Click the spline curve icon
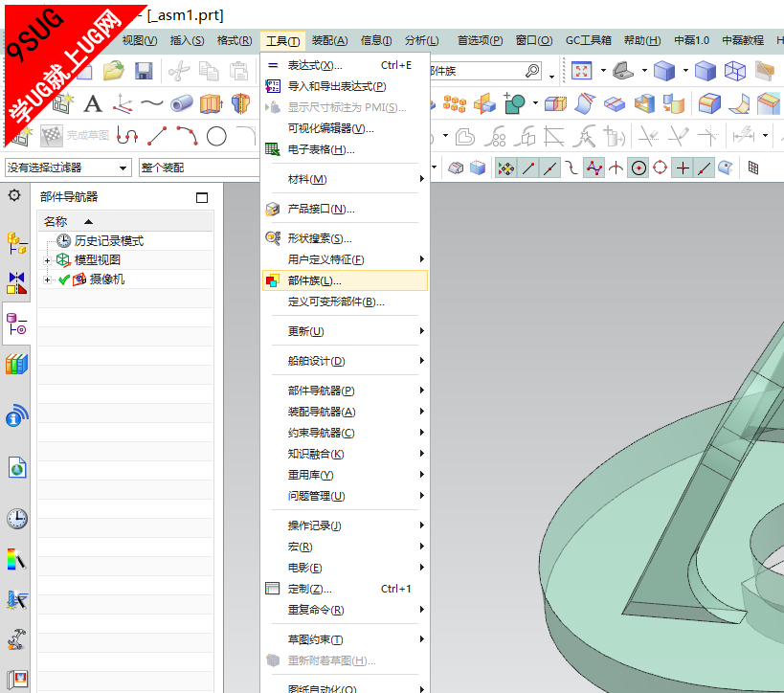784x693 pixels. [x=152, y=103]
